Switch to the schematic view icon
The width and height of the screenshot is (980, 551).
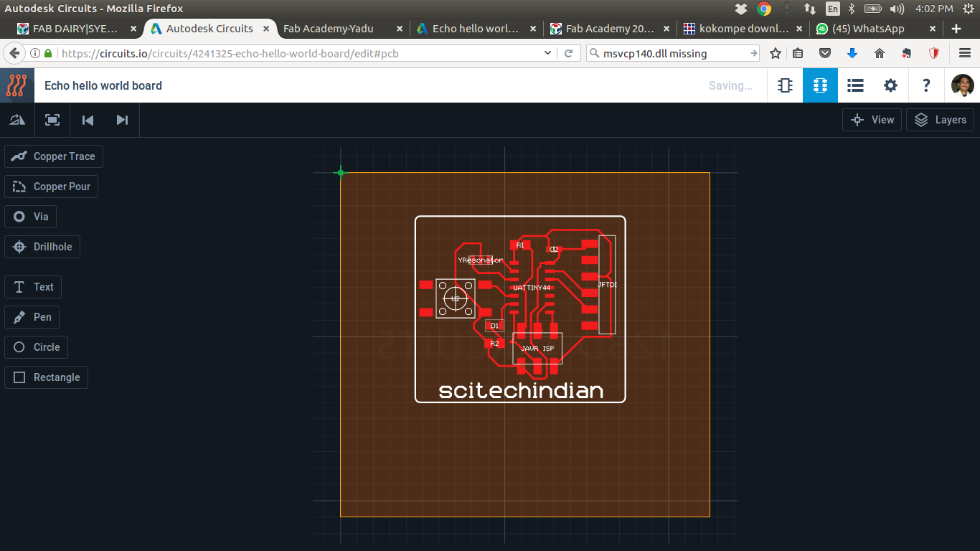click(785, 85)
